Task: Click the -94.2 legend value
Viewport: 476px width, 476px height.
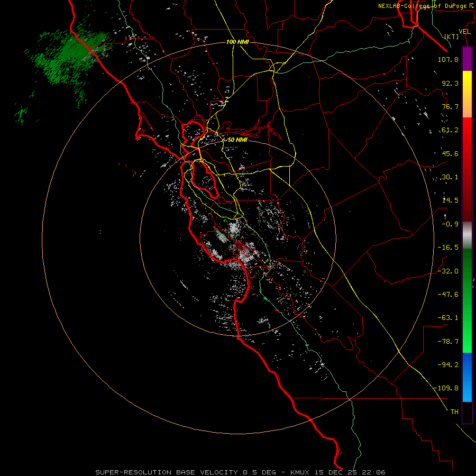Action: pos(448,365)
